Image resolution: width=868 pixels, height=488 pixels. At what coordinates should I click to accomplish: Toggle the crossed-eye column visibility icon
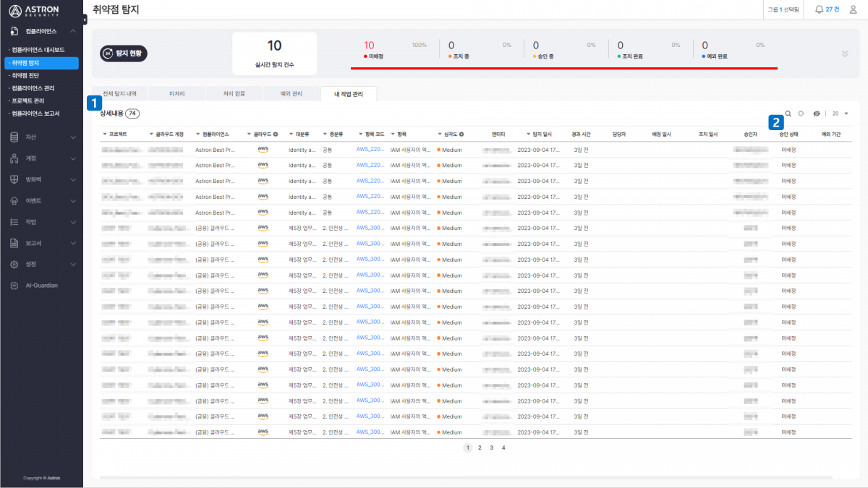[x=816, y=114]
